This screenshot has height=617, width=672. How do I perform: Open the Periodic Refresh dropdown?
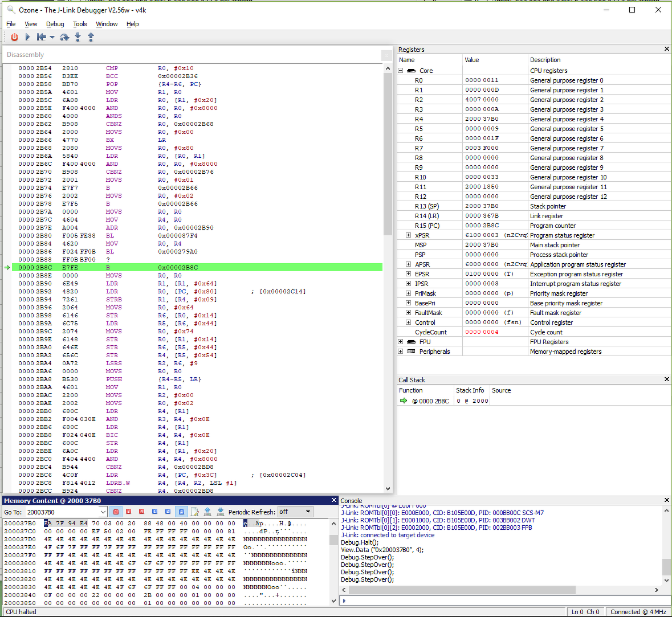point(295,512)
